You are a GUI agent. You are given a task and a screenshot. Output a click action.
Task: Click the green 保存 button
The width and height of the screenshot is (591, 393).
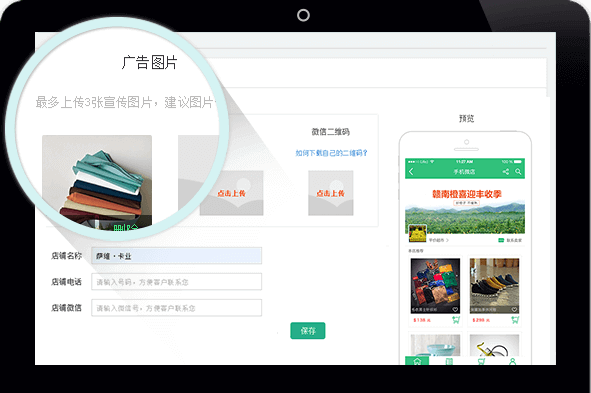(x=308, y=331)
